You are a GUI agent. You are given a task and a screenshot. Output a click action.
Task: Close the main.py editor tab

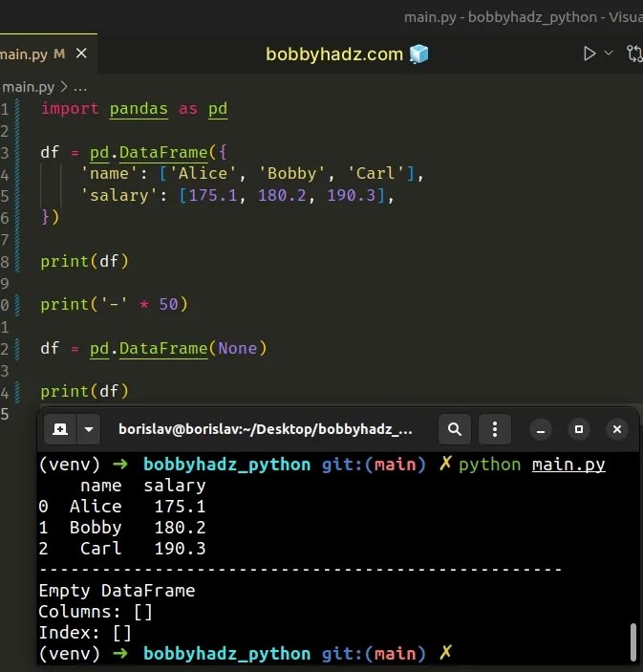tap(81, 54)
